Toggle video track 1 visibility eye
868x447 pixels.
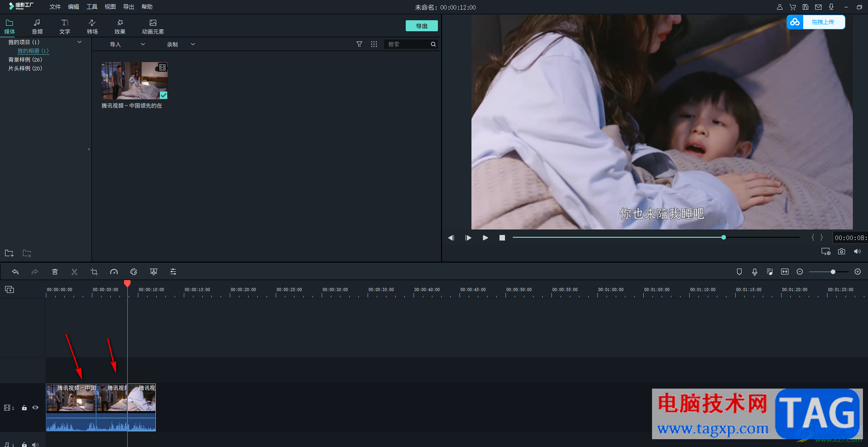tap(35, 407)
